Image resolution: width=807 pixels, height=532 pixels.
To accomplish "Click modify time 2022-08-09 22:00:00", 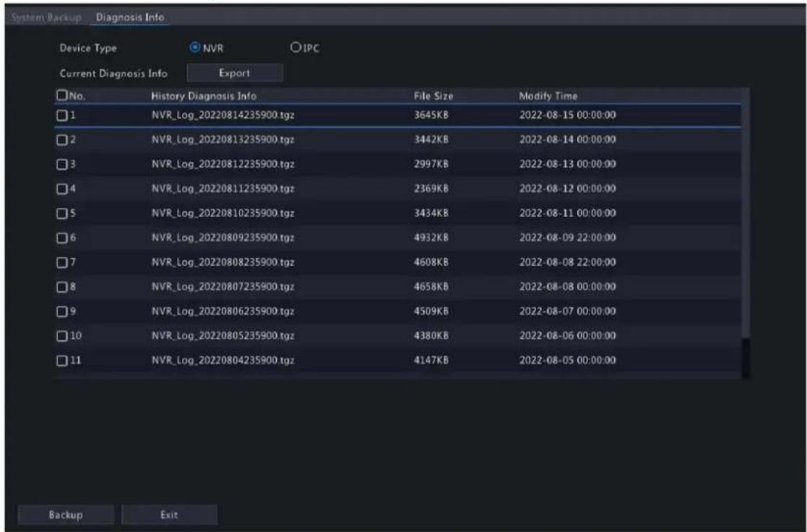I will pyautogui.click(x=567, y=238).
